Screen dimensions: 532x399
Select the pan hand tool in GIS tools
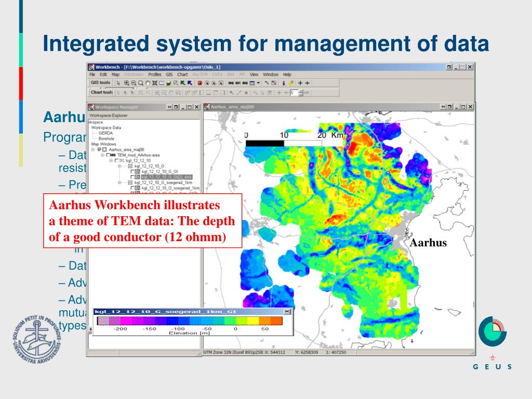tap(148, 83)
